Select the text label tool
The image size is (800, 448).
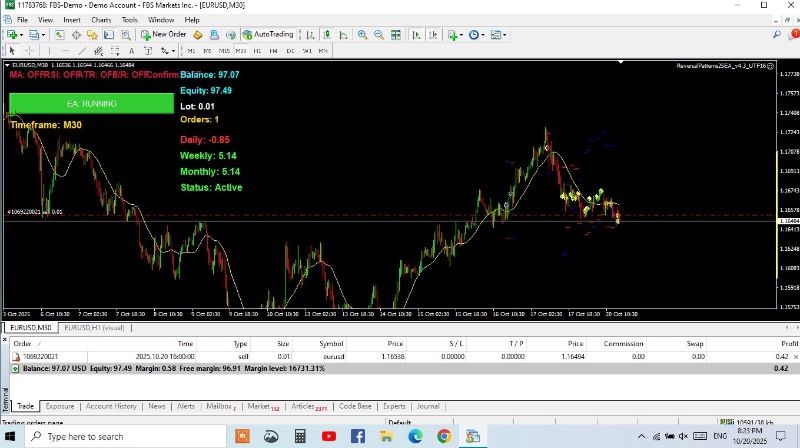(130, 50)
